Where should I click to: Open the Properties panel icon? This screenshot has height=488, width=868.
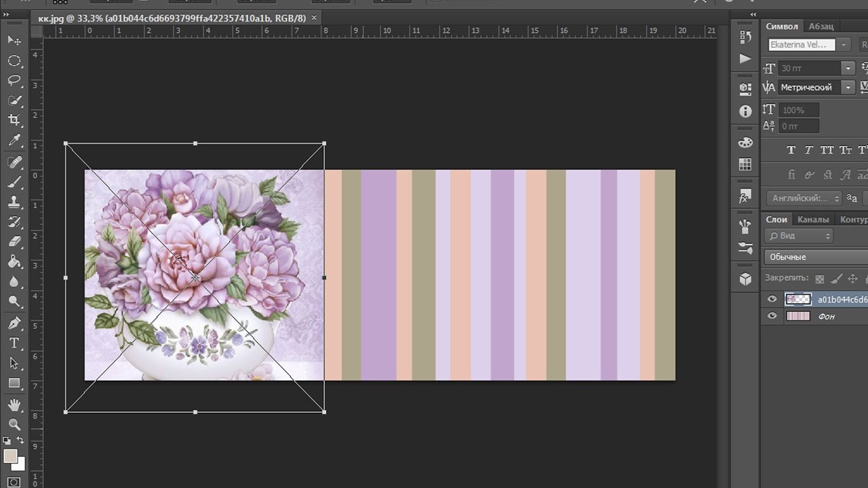[x=745, y=89]
